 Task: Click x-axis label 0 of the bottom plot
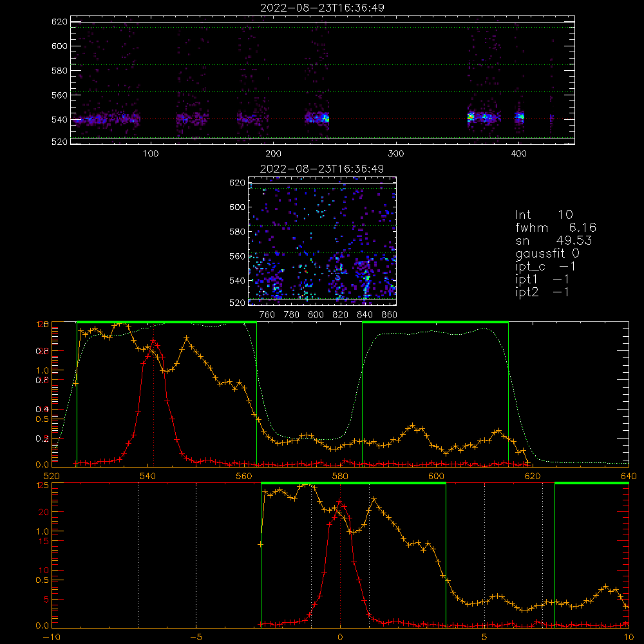coord(340,638)
